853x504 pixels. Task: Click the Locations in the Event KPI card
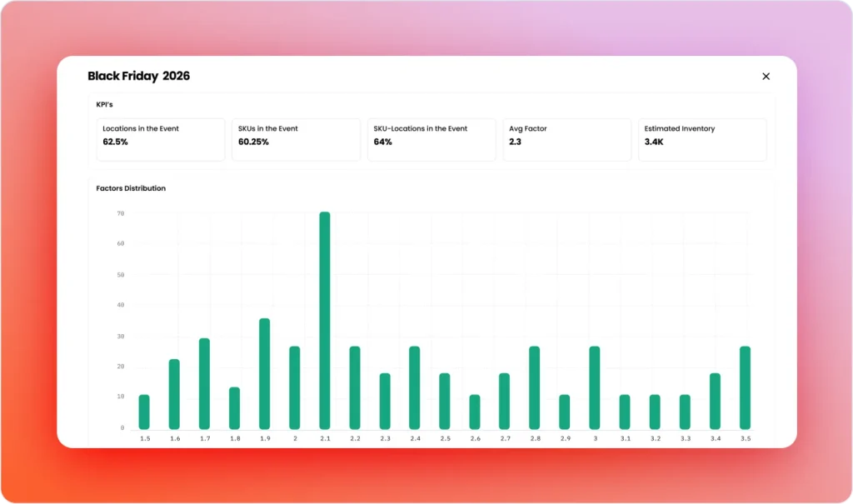point(161,139)
